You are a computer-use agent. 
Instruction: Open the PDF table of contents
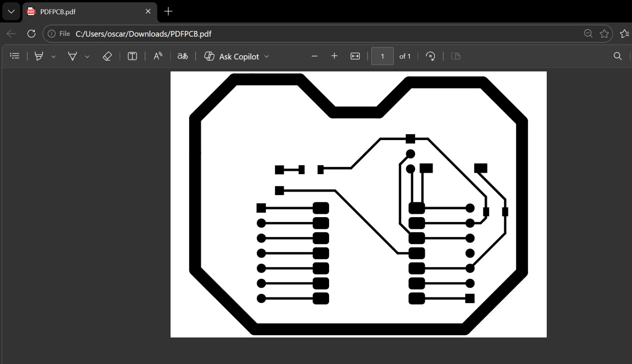[x=15, y=56]
